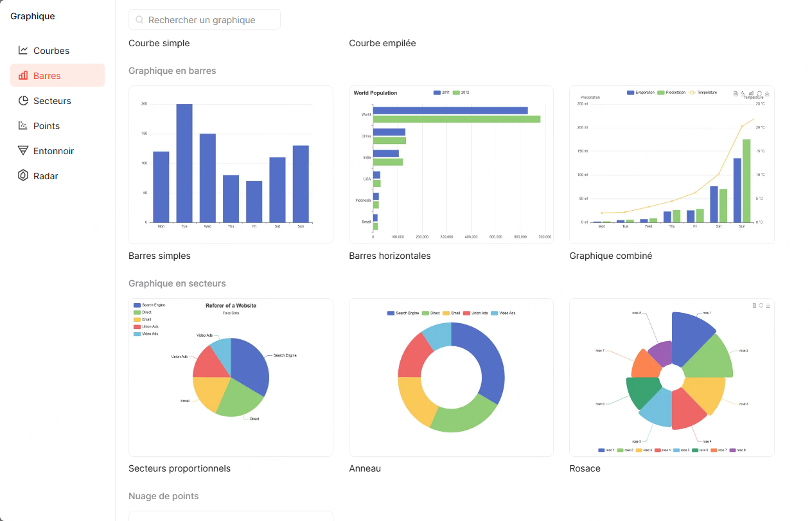The width and height of the screenshot is (812, 521).
Task: Download Graphique combiné chart as image
Action: tap(767, 94)
